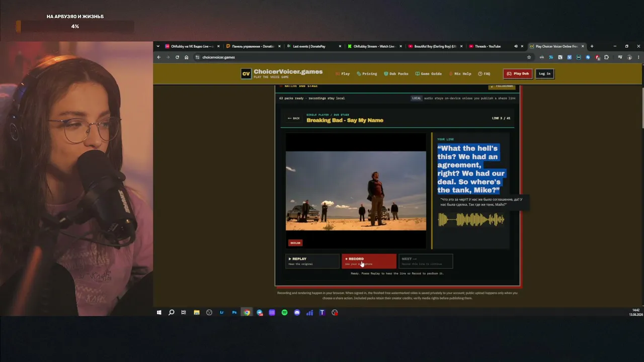Click the LOCAL badge label

pos(417,98)
